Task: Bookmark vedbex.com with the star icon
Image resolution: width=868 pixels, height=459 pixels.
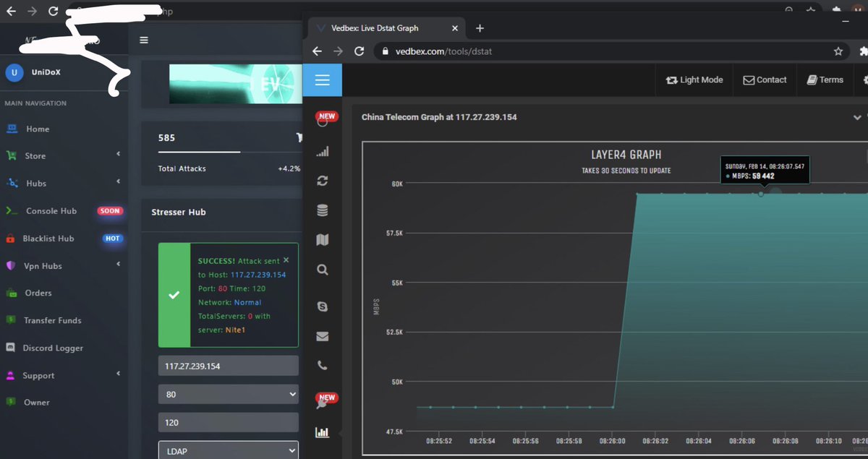Action: point(838,51)
